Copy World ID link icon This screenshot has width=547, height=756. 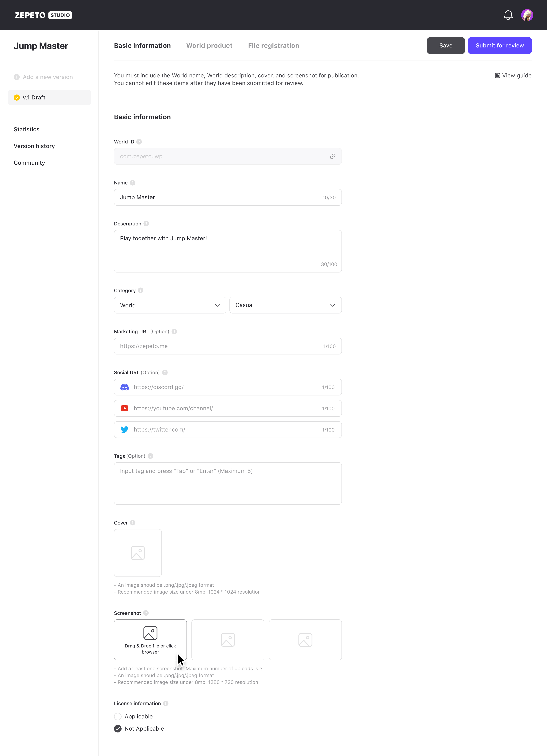(x=333, y=156)
